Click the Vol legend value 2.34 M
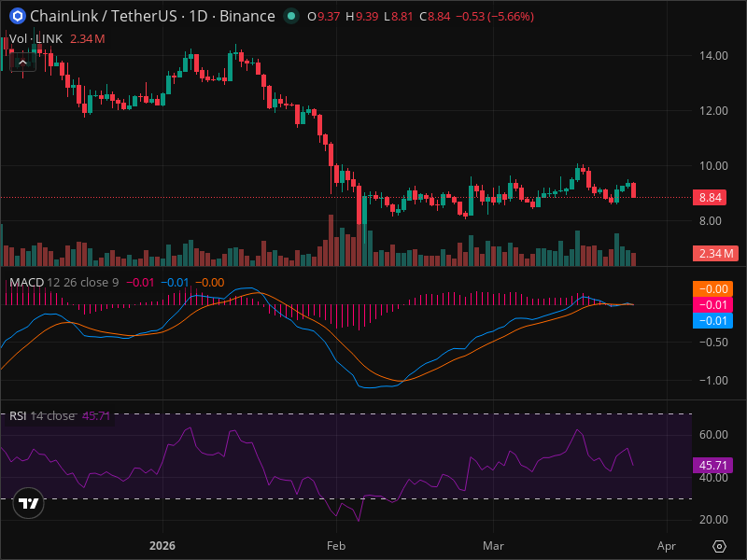747x560 pixels. tap(88, 39)
